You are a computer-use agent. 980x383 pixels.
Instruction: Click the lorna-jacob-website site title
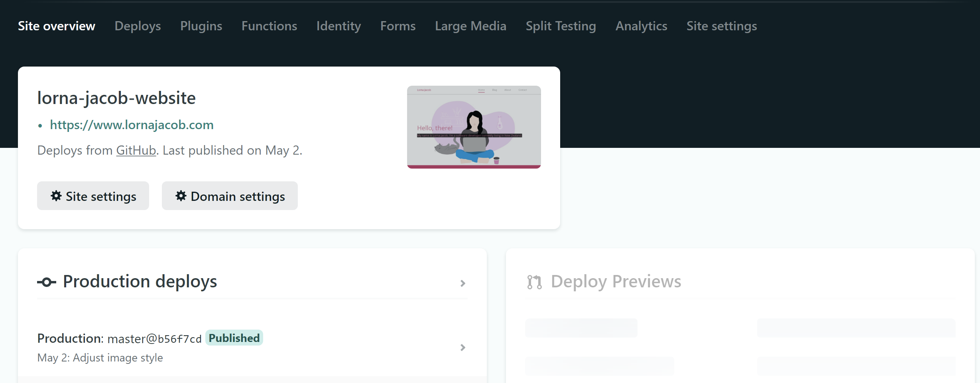pyautogui.click(x=116, y=98)
